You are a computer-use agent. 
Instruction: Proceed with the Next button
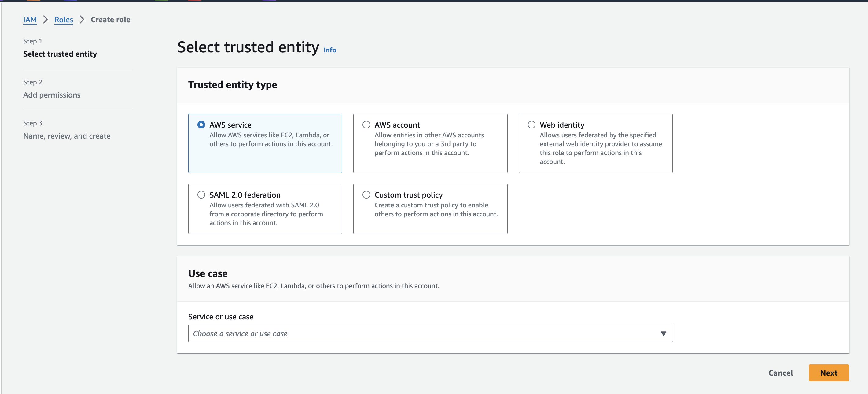pyautogui.click(x=829, y=373)
